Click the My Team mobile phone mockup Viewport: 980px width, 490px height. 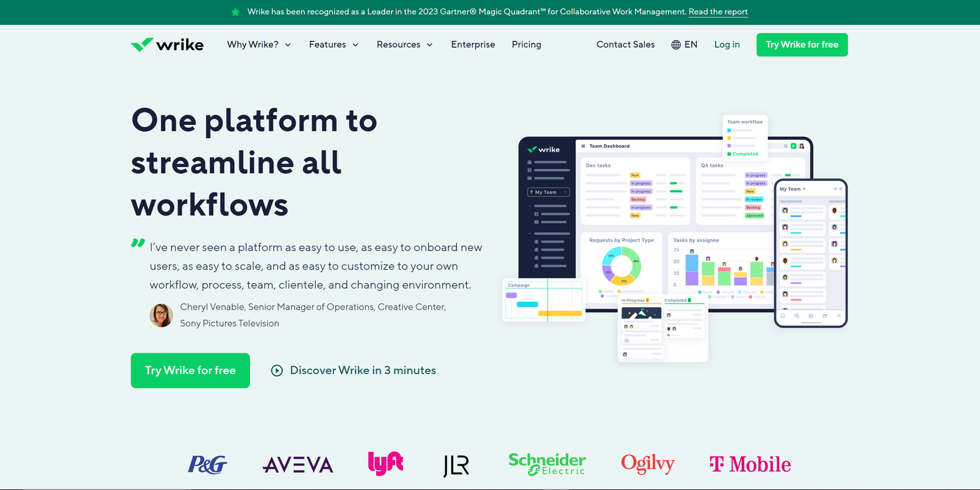point(810,253)
